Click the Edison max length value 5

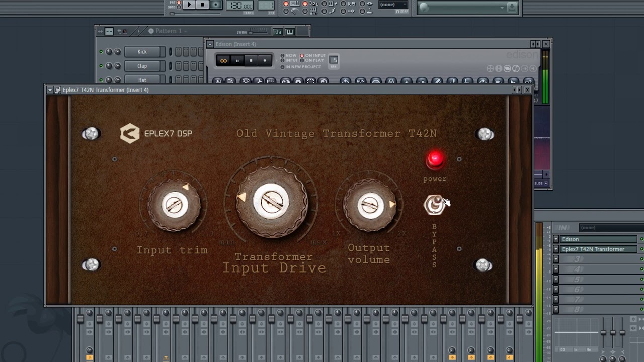tap(334, 61)
